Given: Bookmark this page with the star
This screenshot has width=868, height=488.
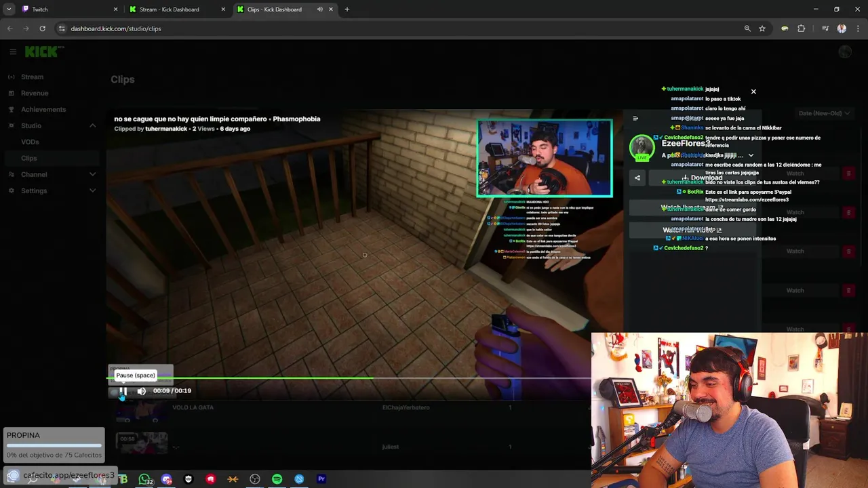Looking at the screenshot, I should [762, 28].
